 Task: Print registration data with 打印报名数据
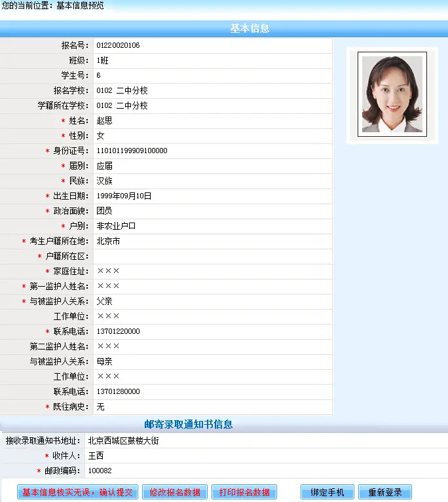(244, 492)
